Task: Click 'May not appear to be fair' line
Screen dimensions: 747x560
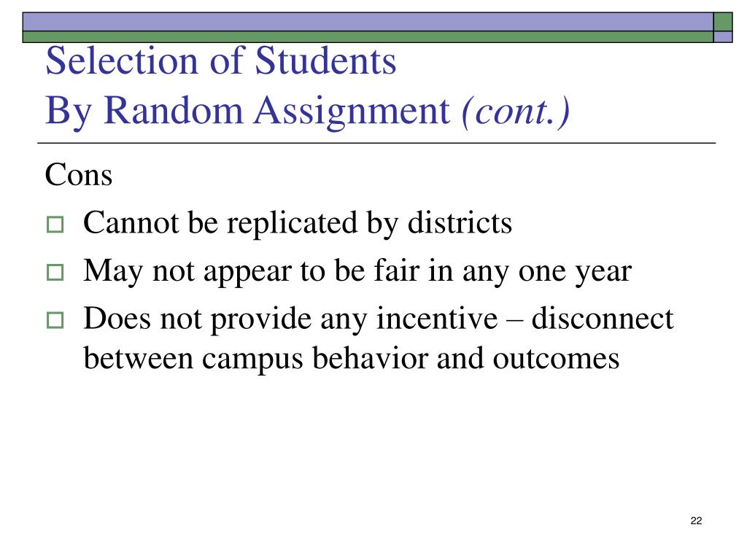Action: coord(357,271)
